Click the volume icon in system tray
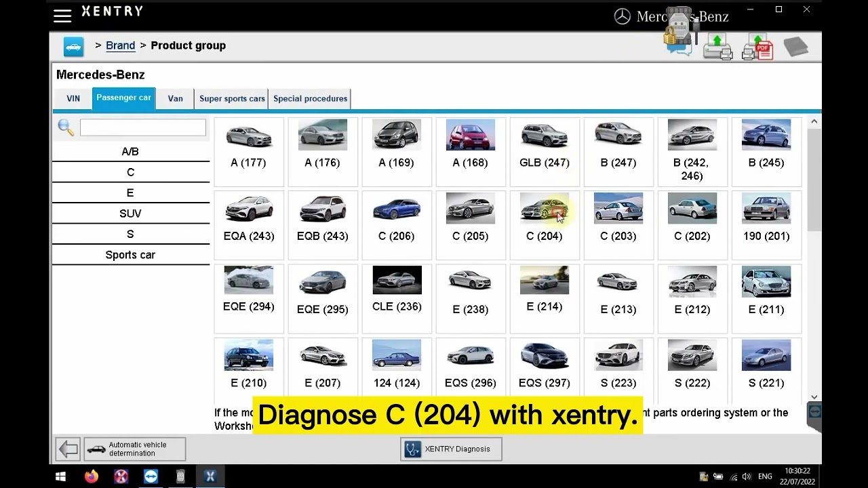This screenshot has height=488, width=868. [747, 476]
